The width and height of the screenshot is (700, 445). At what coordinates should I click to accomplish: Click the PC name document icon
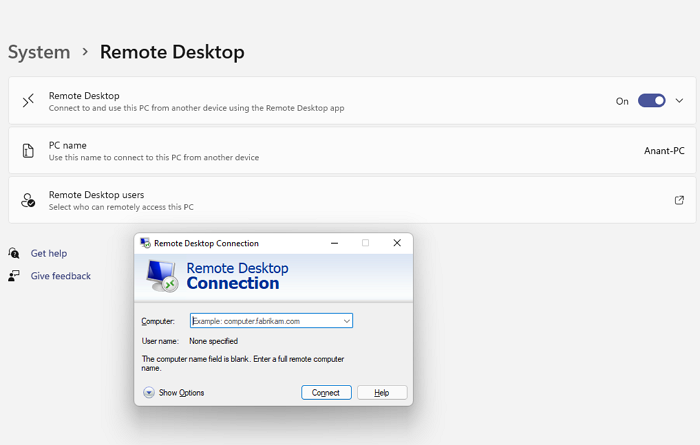[x=28, y=151]
